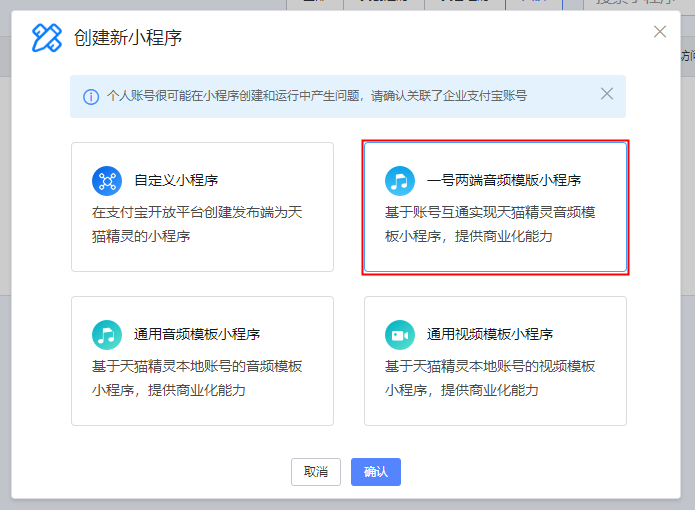Screen dimensions: 695x510
Task: Click description 基于天猫精灵本地账号的视频模板
Action: 490,378
